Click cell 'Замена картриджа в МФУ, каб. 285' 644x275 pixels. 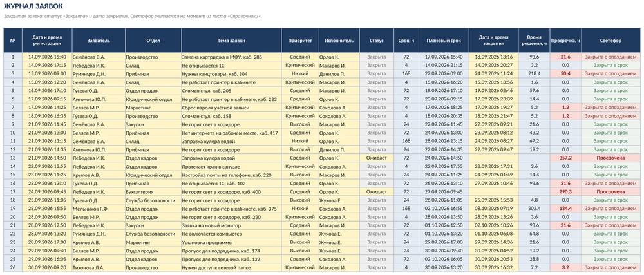pyautogui.click(x=231, y=57)
